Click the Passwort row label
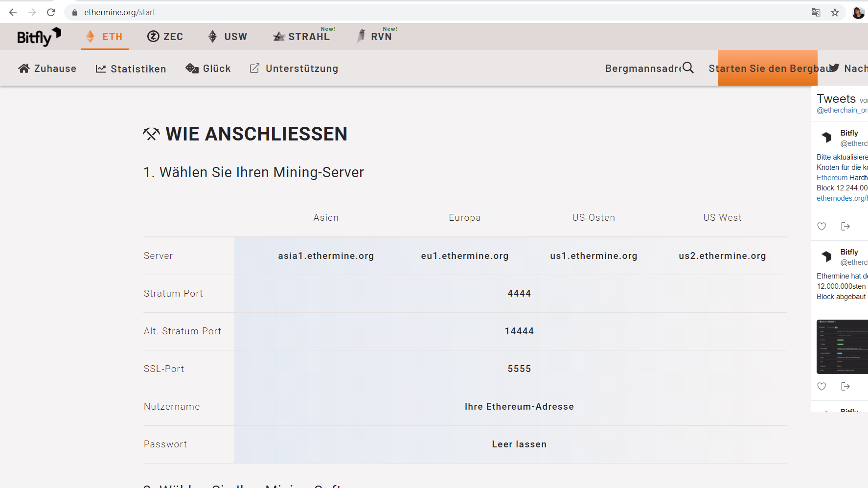The width and height of the screenshot is (868, 488). (165, 444)
